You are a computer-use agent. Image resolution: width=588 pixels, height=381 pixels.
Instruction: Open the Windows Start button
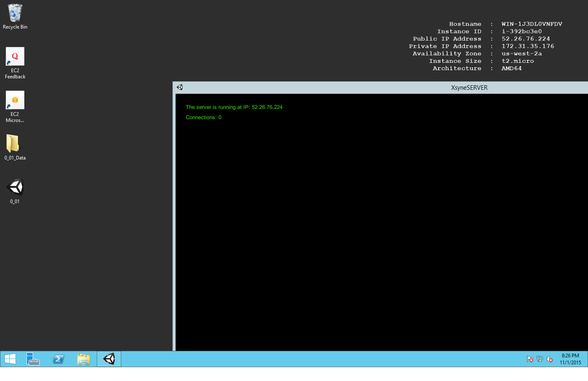10,359
